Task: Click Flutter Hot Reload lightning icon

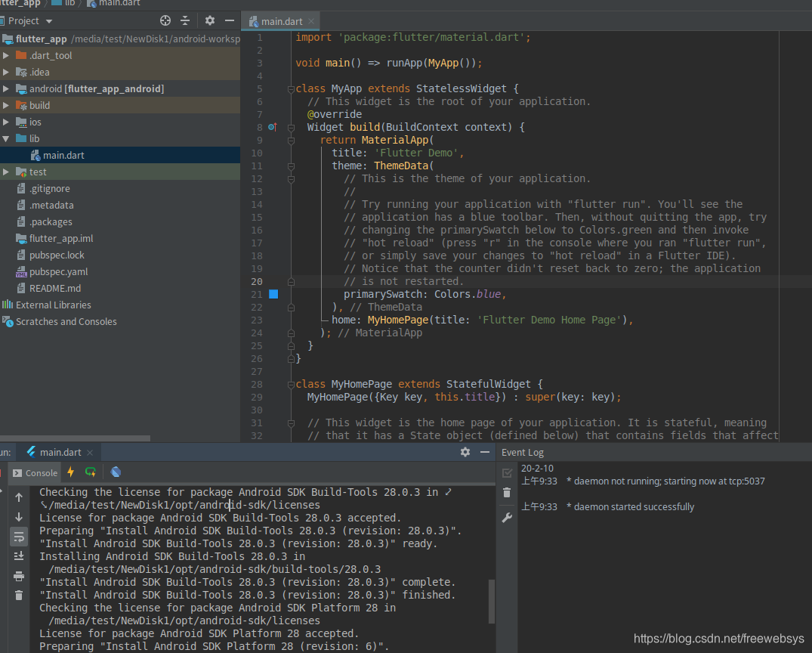Action: (71, 472)
